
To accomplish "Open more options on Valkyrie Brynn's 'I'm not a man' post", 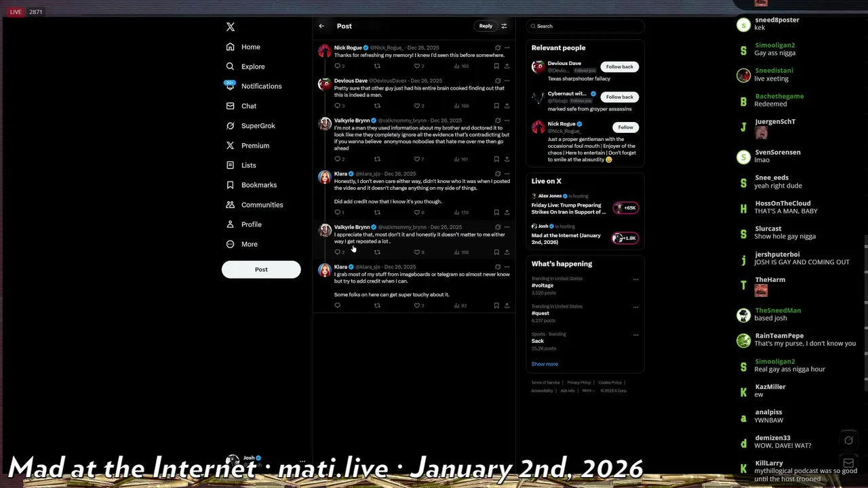I will [507, 121].
